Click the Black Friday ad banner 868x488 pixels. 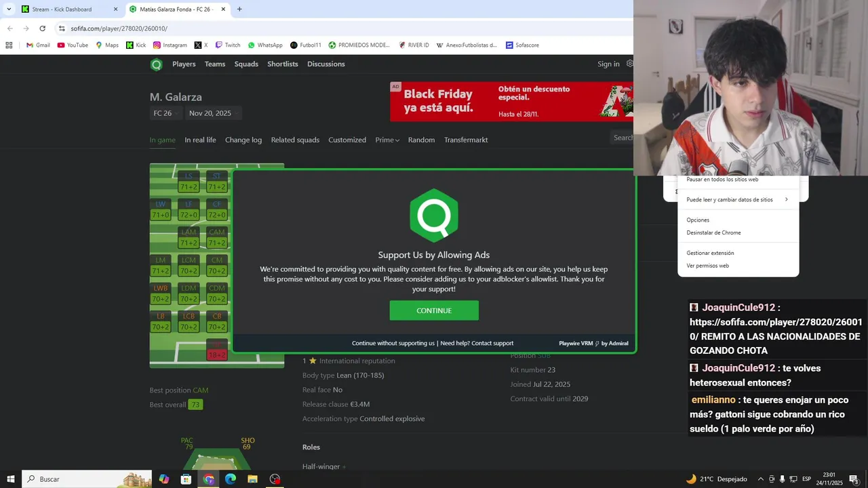tap(511, 101)
